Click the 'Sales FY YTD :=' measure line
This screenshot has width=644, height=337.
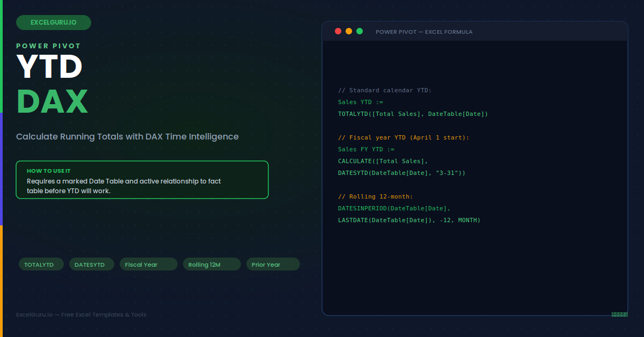366,149
